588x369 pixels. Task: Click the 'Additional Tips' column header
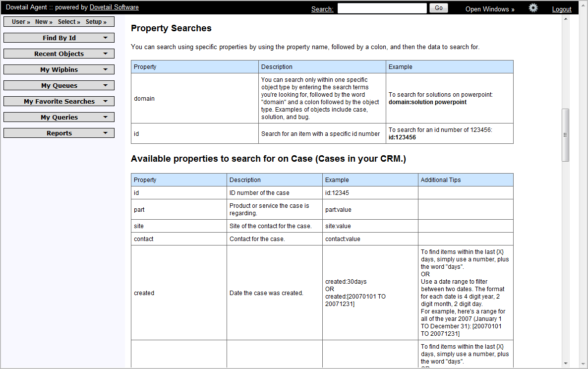466,180
